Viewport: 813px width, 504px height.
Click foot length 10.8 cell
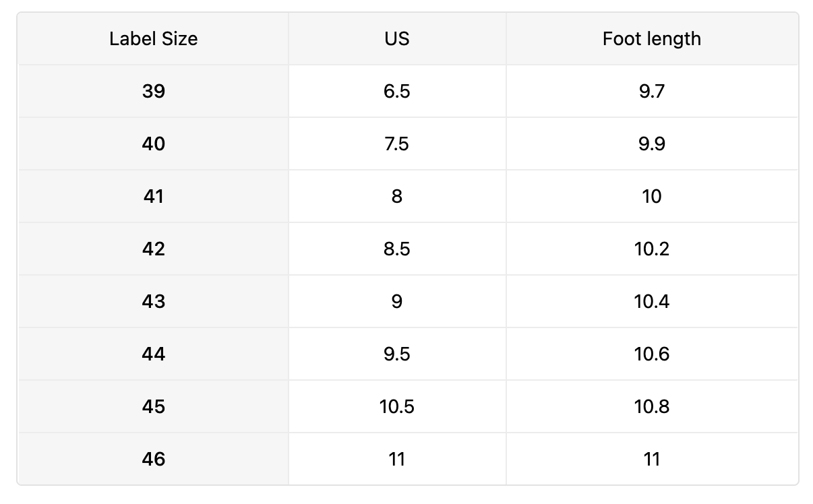(x=651, y=406)
